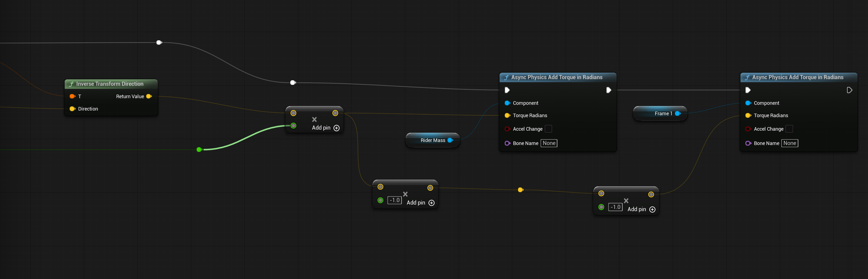Select the Rider Mass variable node label
The height and width of the screenshot is (279, 868).
pyautogui.click(x=433, y=140)
